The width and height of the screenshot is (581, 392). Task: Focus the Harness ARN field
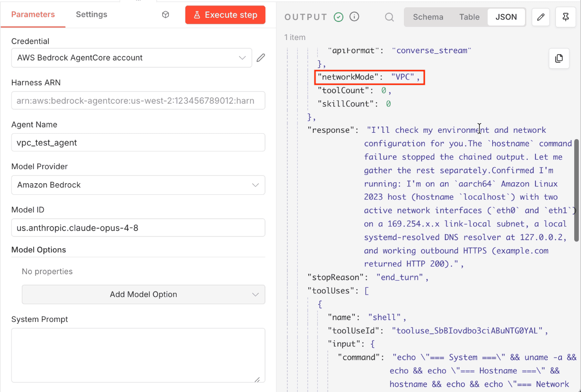[138, 101]
